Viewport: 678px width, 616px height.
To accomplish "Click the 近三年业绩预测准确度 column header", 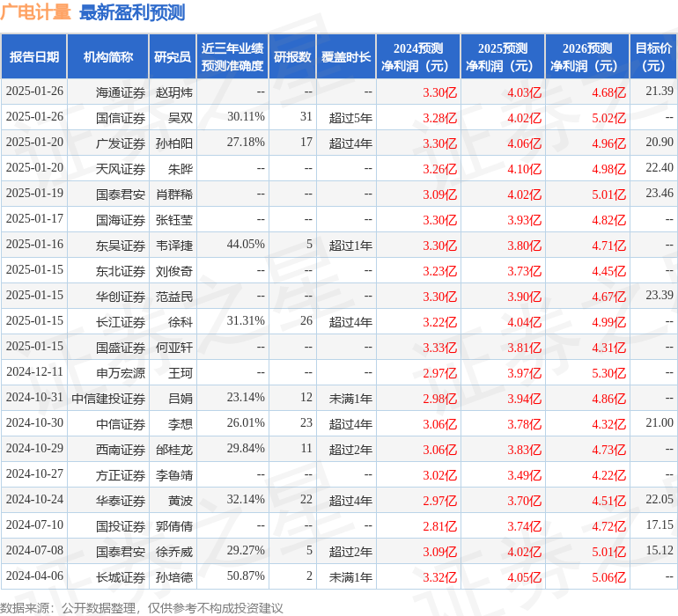I will click(x=232, y=56).
